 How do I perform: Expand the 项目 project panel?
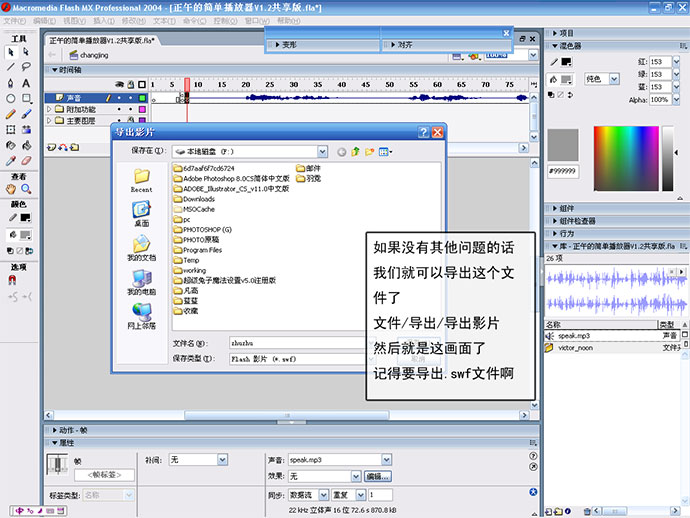coord(555,33)
